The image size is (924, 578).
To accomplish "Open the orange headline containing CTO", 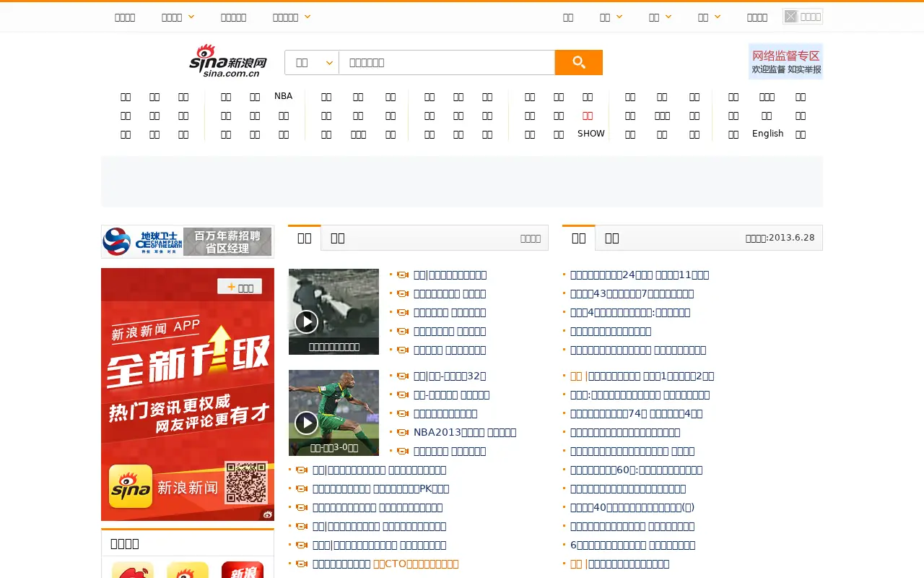I will click(416, 564).
